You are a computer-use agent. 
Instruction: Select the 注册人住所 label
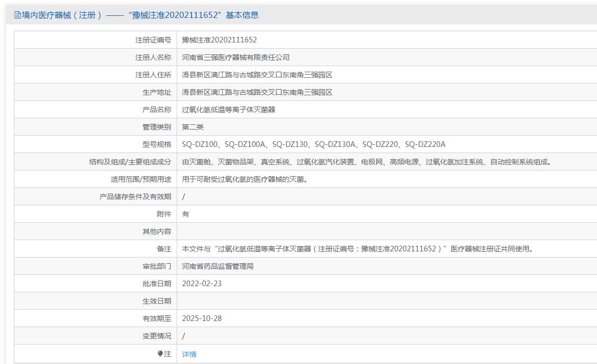pyautogui.click(x=153, y=75)
